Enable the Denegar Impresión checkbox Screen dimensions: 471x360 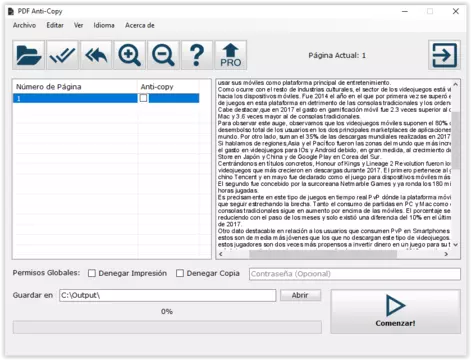[92, 273]
